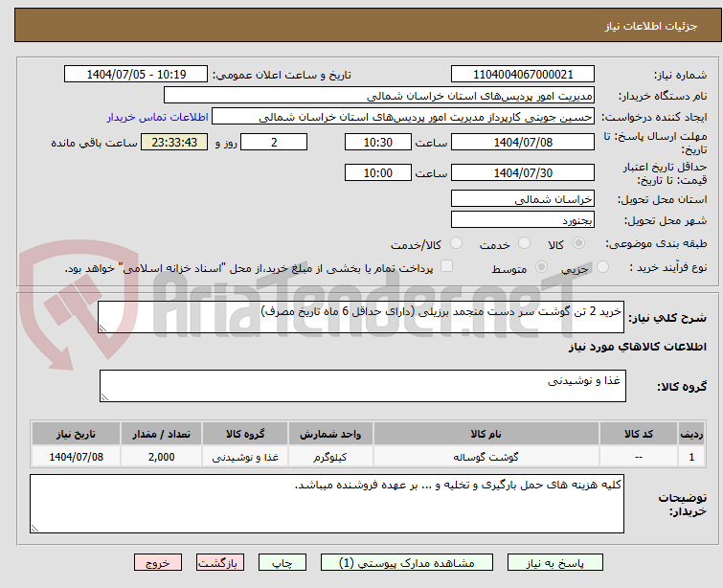Click the remaining days field showing 2
The image size is (723, 588).
click(274, 142)
